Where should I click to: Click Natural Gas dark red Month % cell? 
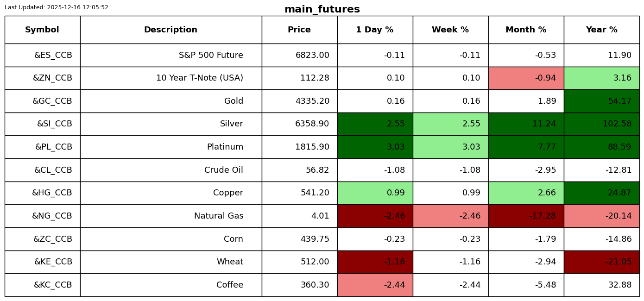(526, 216)
